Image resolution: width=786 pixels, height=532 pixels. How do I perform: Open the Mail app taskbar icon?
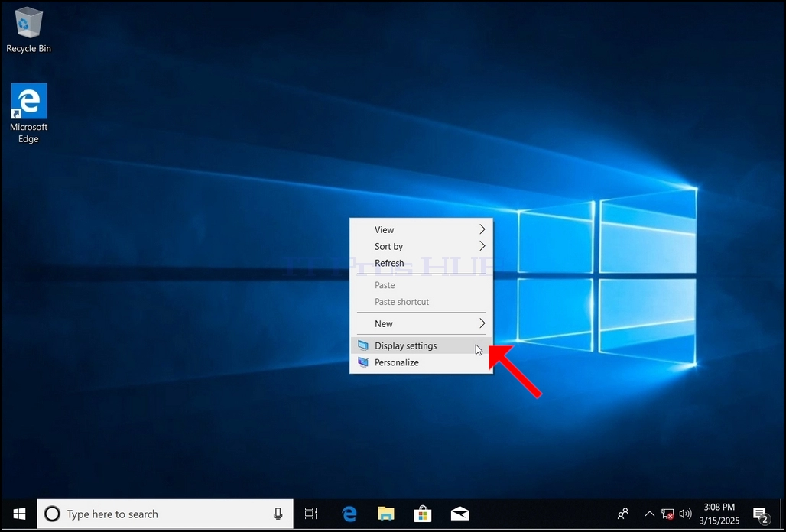(x=460, y=514)
